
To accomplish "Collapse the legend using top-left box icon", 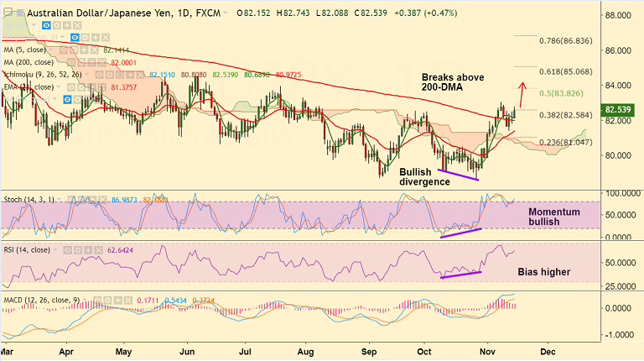I will click(x=7, y=13).
